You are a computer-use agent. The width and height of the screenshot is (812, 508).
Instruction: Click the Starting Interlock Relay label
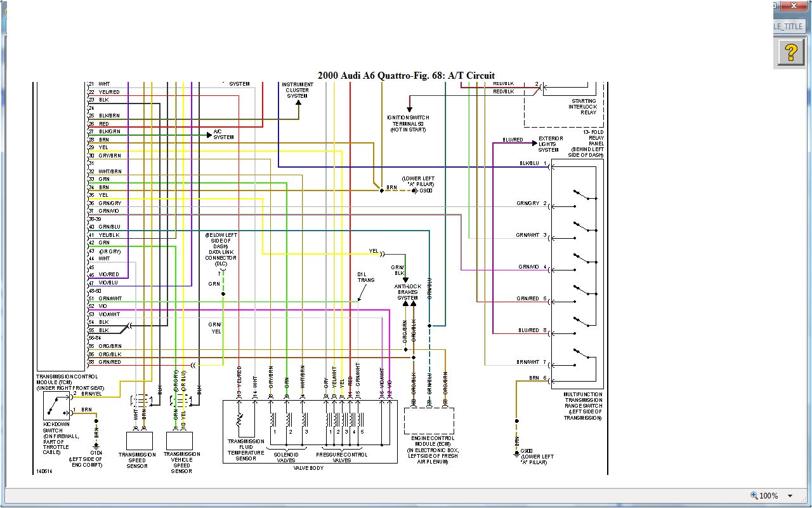(583, 107)
